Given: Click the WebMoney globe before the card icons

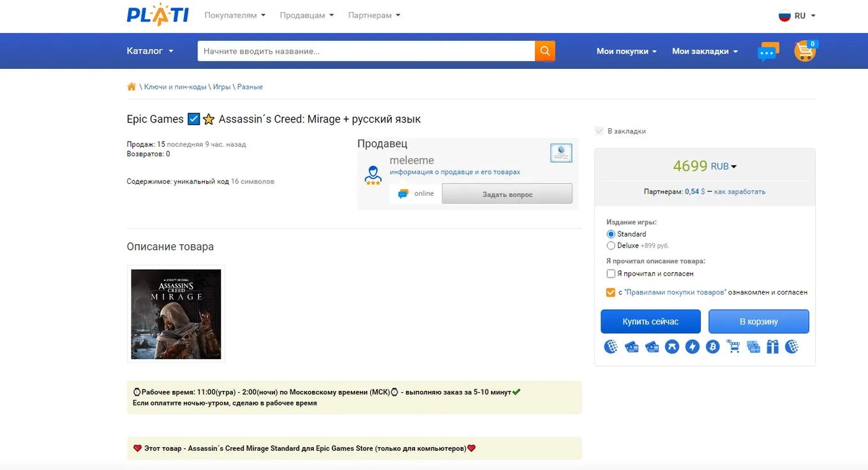Looking at the screenshot, I should click(611, 347).
